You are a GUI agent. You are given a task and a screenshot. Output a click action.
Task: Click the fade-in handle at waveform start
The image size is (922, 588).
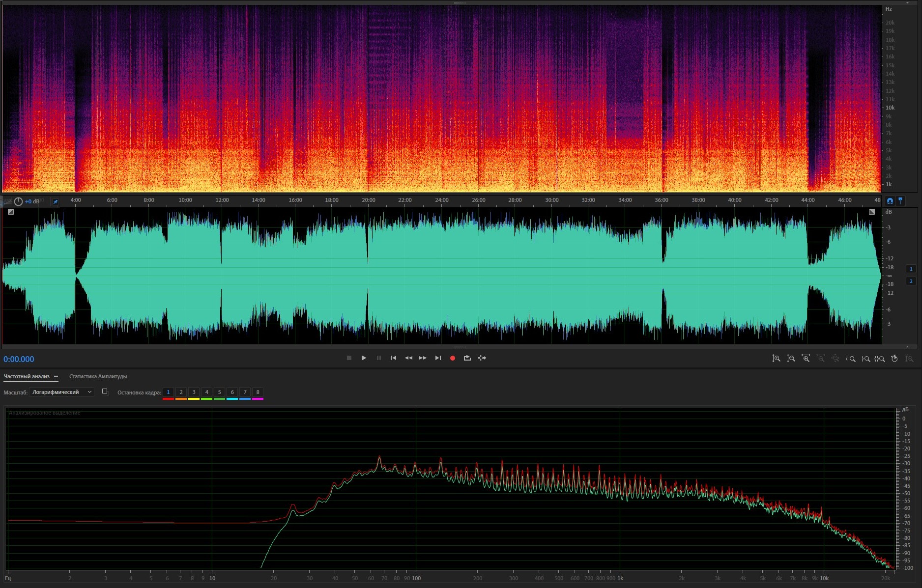tap(11, 212)
